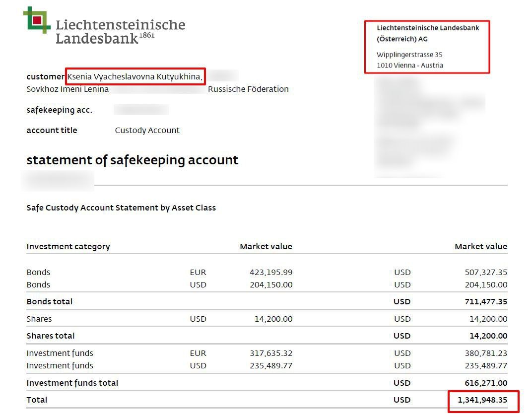
Task: Click the right Market value column header
Action: [x=481, y=247]
